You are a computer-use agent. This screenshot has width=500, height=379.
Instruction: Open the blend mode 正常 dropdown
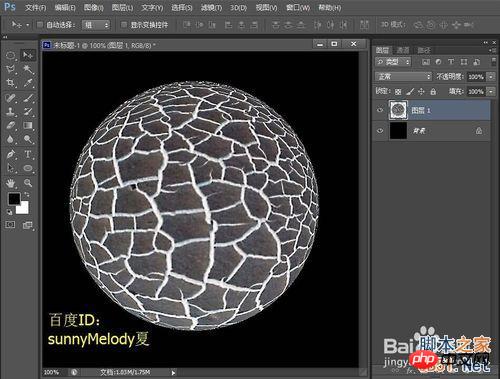point(404,77)
